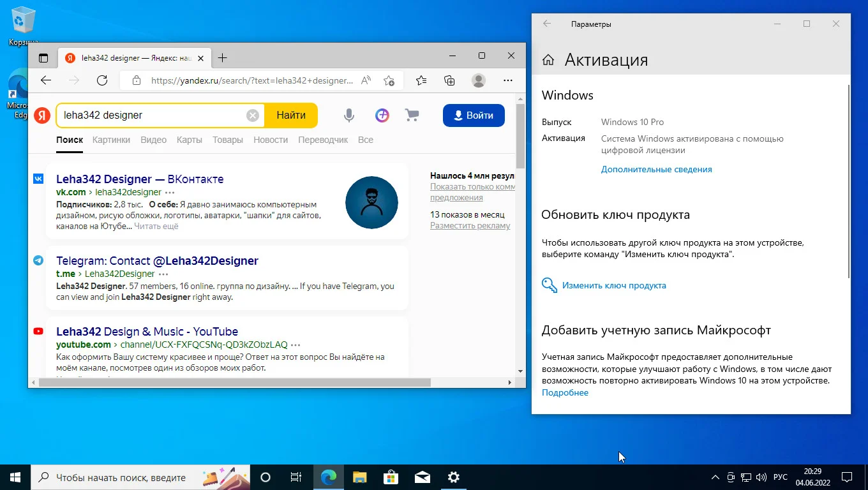Viewport: 868px width, 490px height.
Task: Open the taskbar clock showing 20:29
Action: (812, 477)
